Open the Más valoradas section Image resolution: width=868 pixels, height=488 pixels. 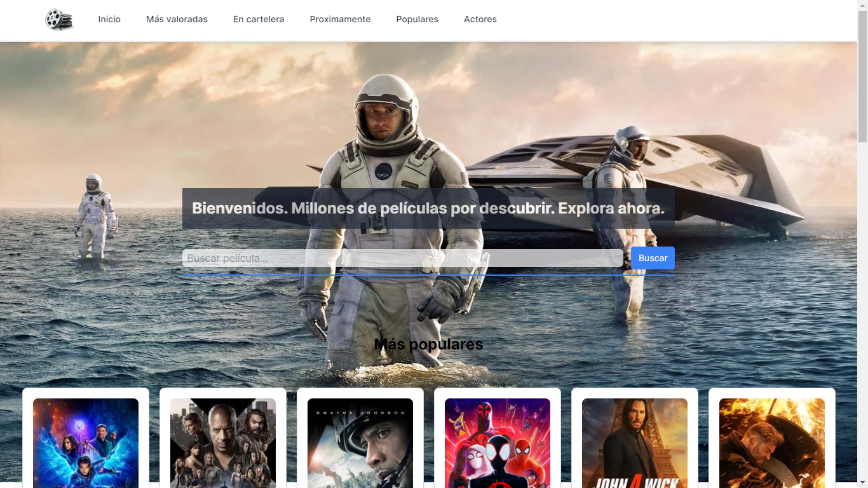point(177,19)
